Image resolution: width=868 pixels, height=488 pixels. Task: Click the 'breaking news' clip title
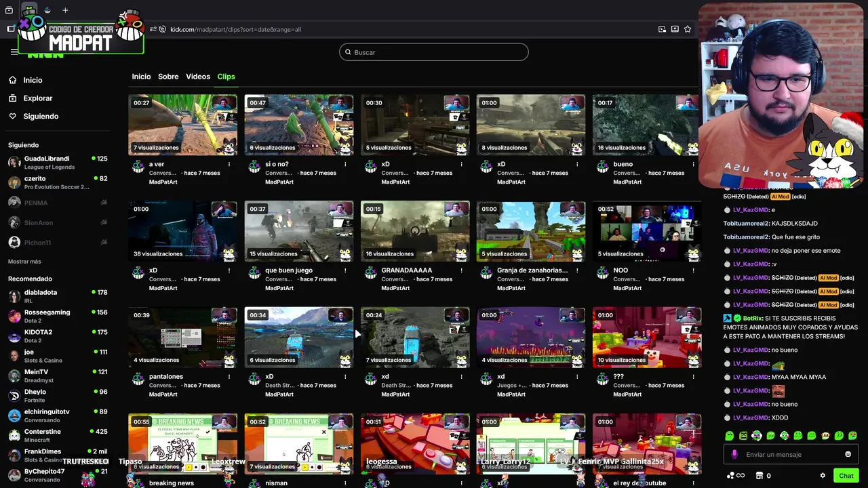point(172,483)
